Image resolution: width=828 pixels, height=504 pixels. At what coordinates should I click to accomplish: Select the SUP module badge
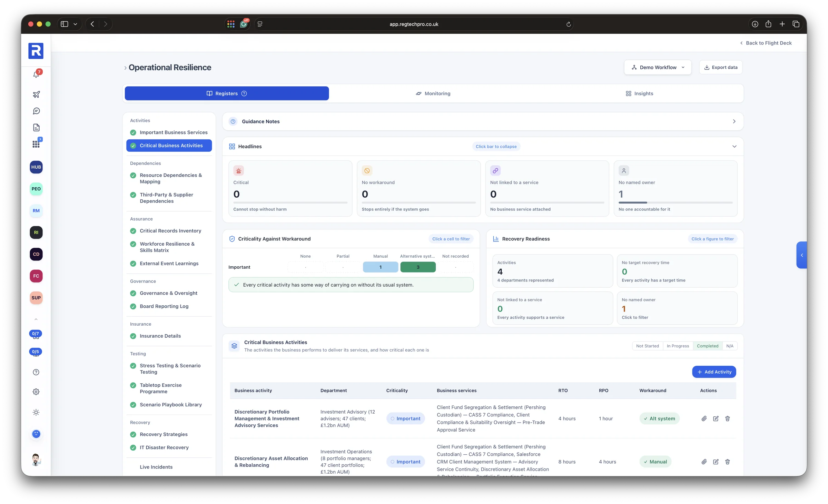[x=36, y=298]
